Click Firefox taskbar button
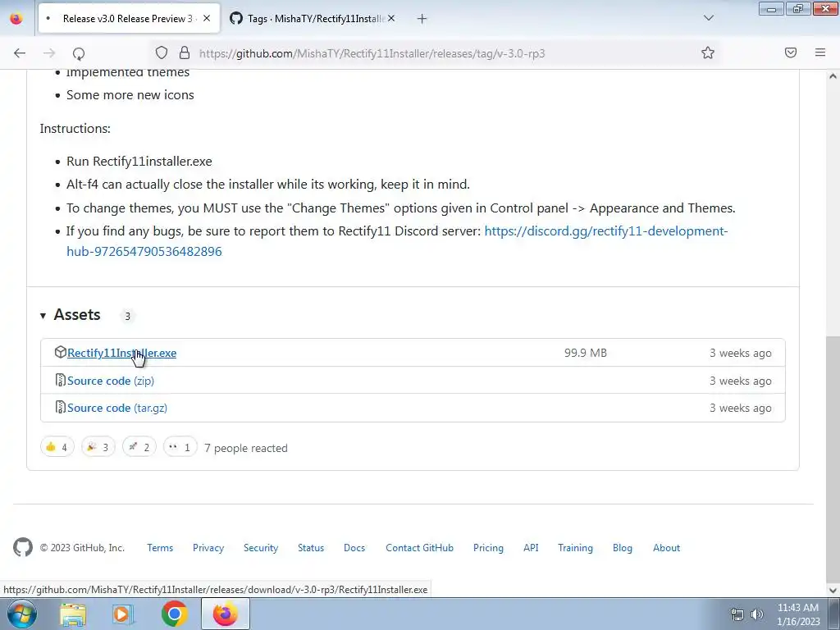840x630 pixels. point(226,614)
